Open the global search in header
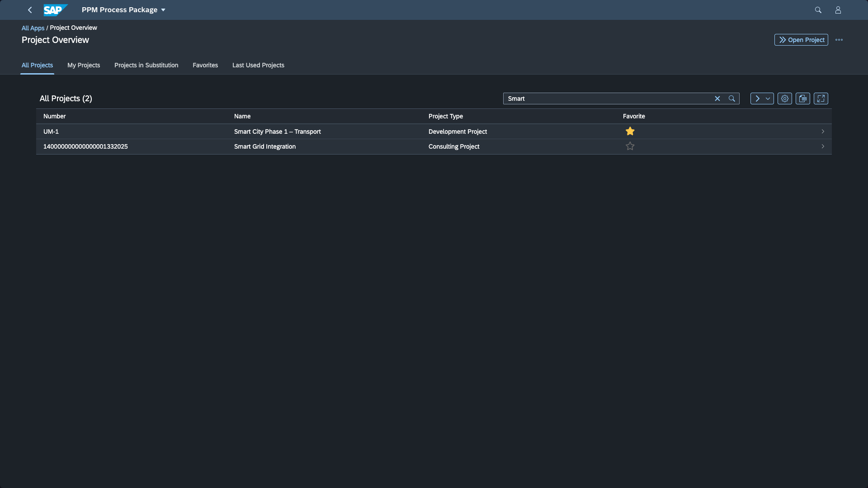This screenshot has width=868, height=488. tap(818, 10)
